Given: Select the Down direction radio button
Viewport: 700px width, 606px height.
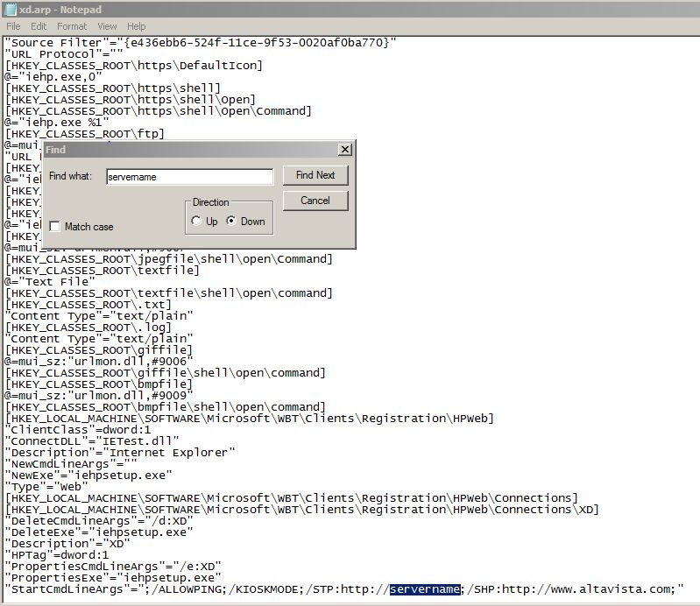Looking at the screenshot, I should click(x=231, y=222).
